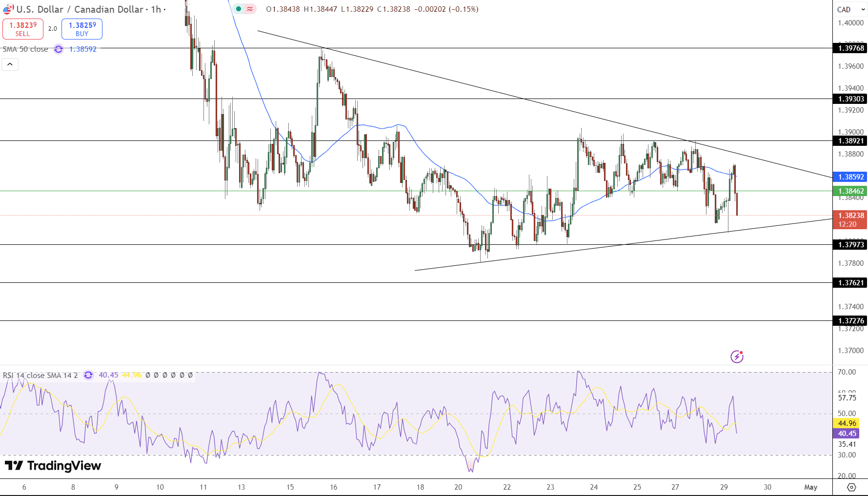Click the green market status dot
Viewport: 868px width, 496px height.
(x=239, y=9)
